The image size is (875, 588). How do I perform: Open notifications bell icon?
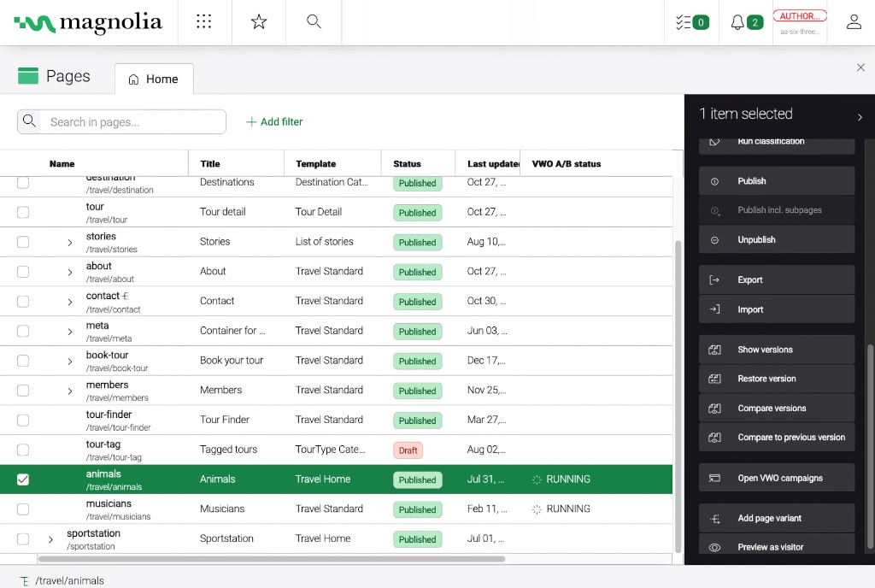(745, 22)
